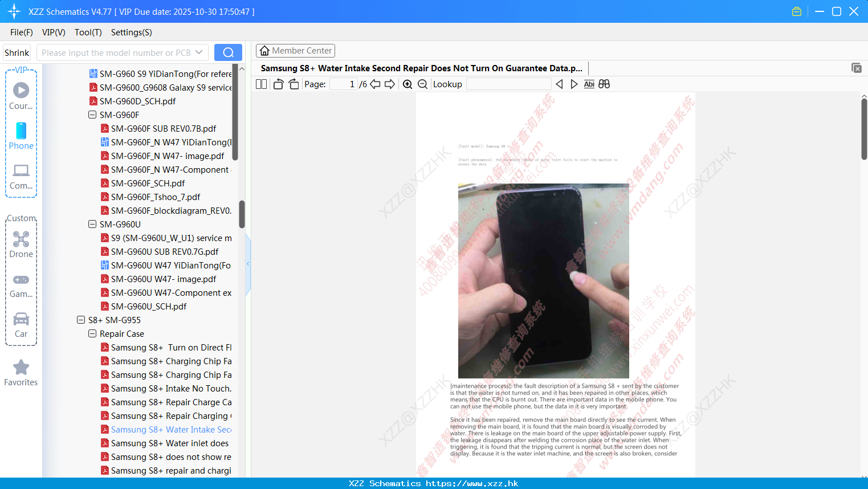Open the VIP(V) menu
The width and height of the screenshot is (868, 489).
point(54,32)
